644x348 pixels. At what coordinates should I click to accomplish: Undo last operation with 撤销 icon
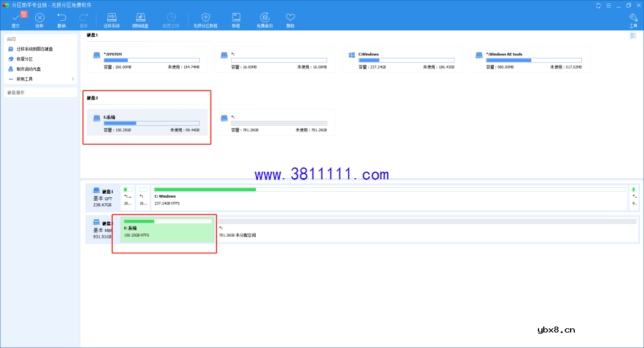[x=61, y=20]
